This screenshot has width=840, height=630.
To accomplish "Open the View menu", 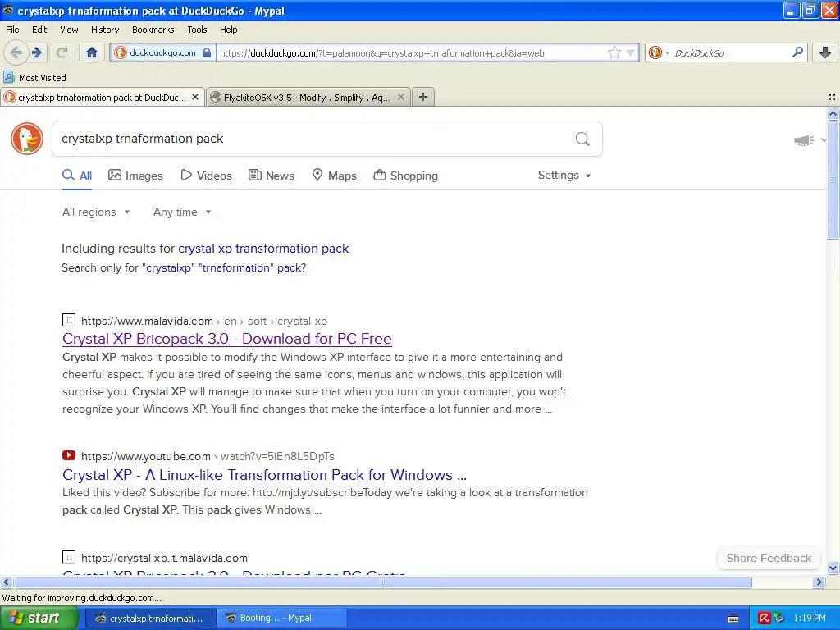I will coord(69,30).
